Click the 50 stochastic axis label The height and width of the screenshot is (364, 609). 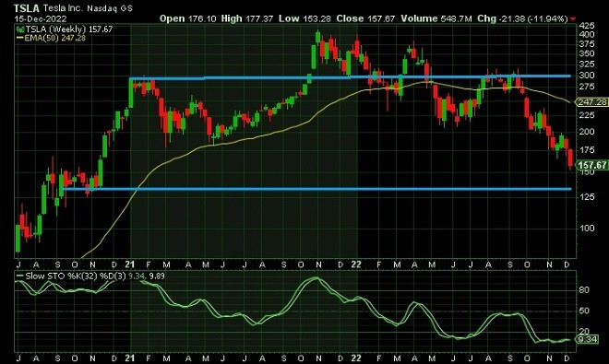click(x=584, y=311)
